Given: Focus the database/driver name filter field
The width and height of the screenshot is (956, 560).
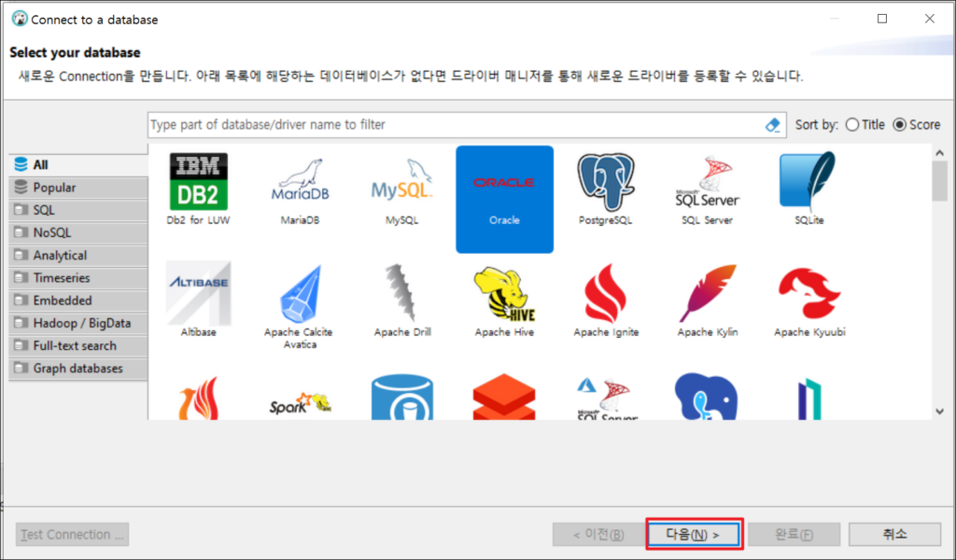Looking at the screenshot, I should [x=467, y=125].
